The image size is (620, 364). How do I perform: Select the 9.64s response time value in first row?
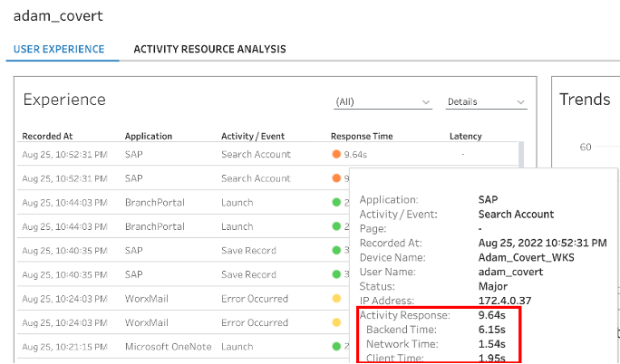coord(355,154)
